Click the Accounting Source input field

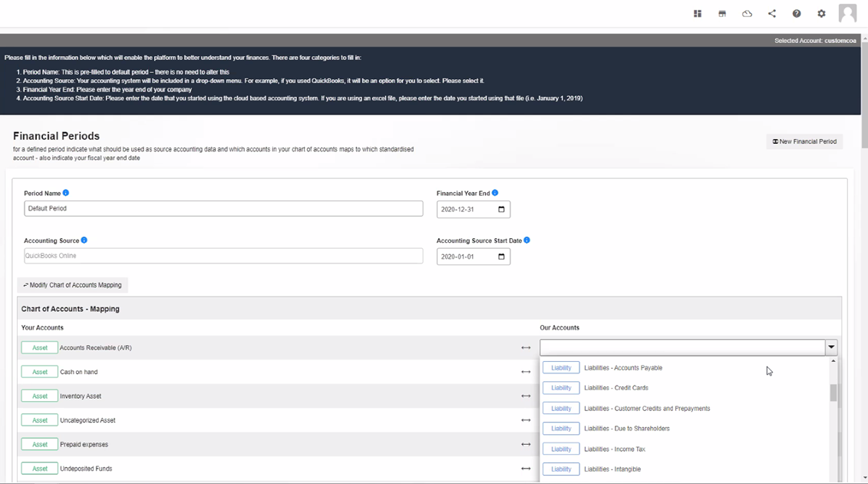pyautogui.click(x=223, y=256)
